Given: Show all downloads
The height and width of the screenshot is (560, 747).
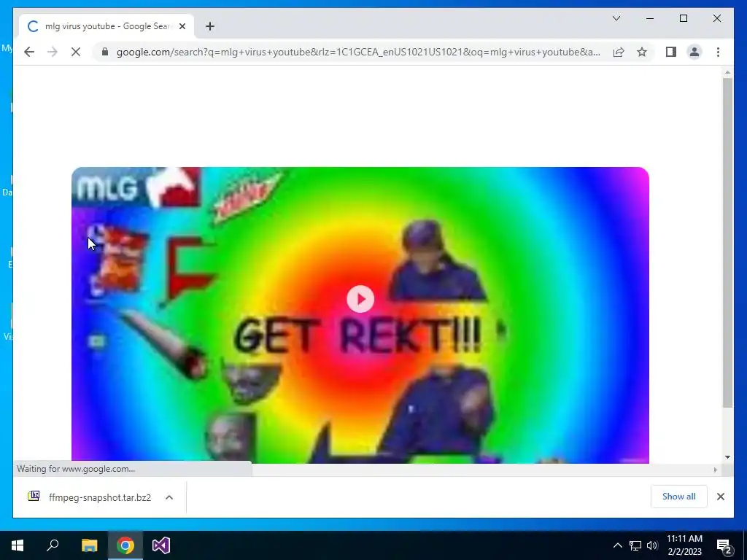Looking at the screenshot, I should [x=679, y=497].
